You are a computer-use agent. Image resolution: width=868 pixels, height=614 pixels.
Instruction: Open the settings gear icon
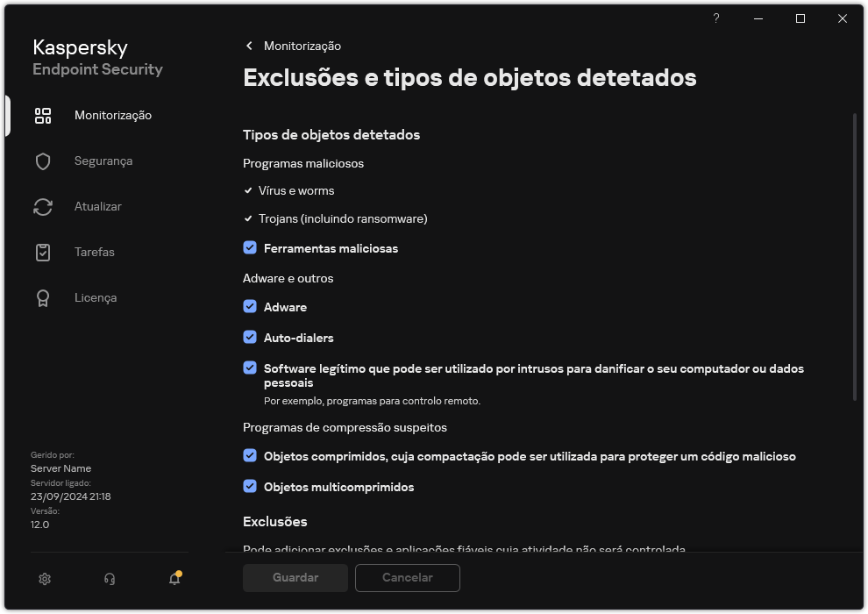point(44,578)
